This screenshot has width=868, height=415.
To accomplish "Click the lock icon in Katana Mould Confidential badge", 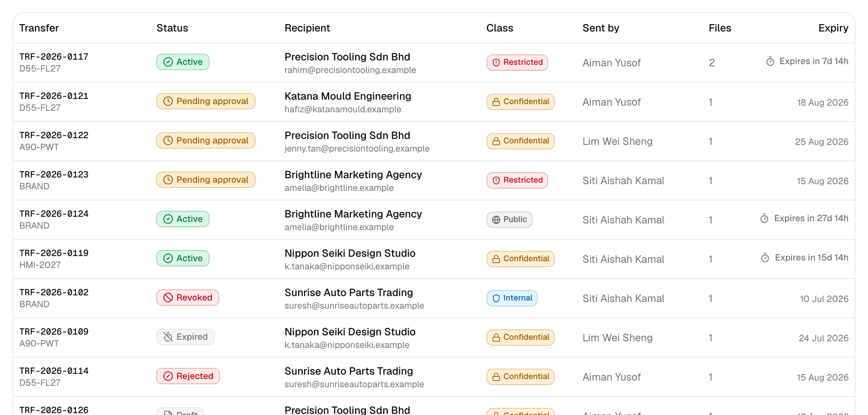I will (x=496, y=102).
